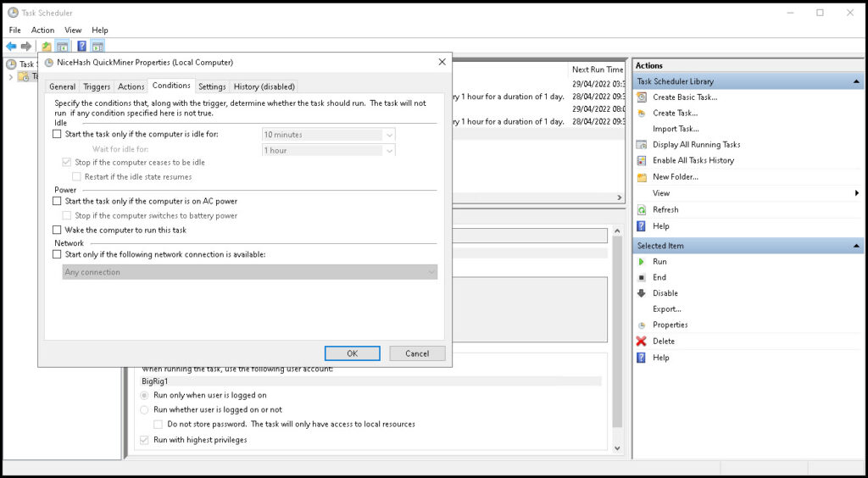Toggle Stop if computer switches to battery power
868x478 pixels.
[x=67, y=216]
